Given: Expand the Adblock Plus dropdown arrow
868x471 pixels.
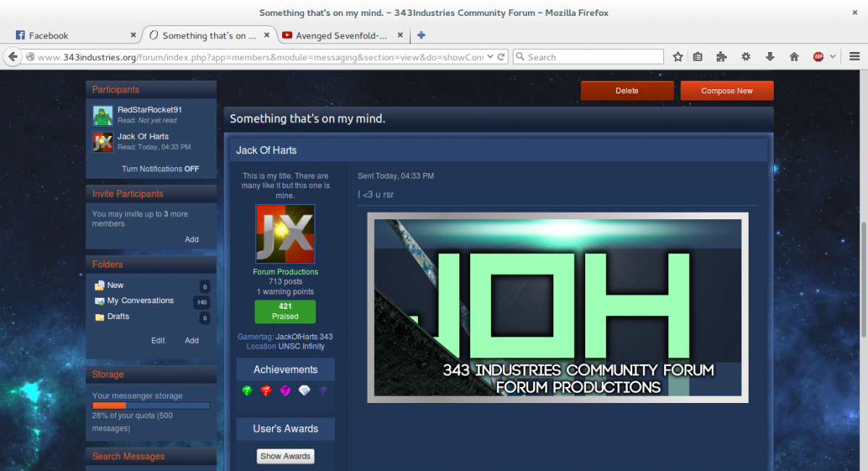Looking at the screenshot, I should pos(833,56).
